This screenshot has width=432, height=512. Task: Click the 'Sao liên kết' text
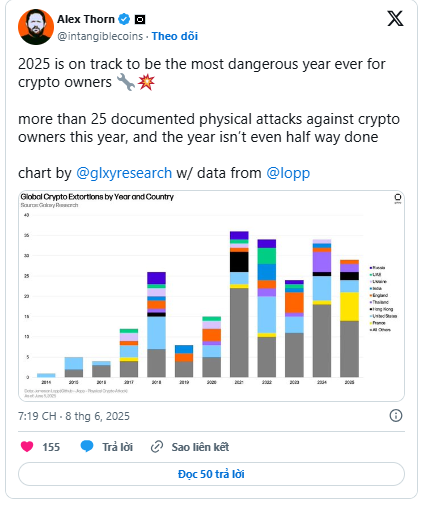pyautogui.click(x=200, y=447)
